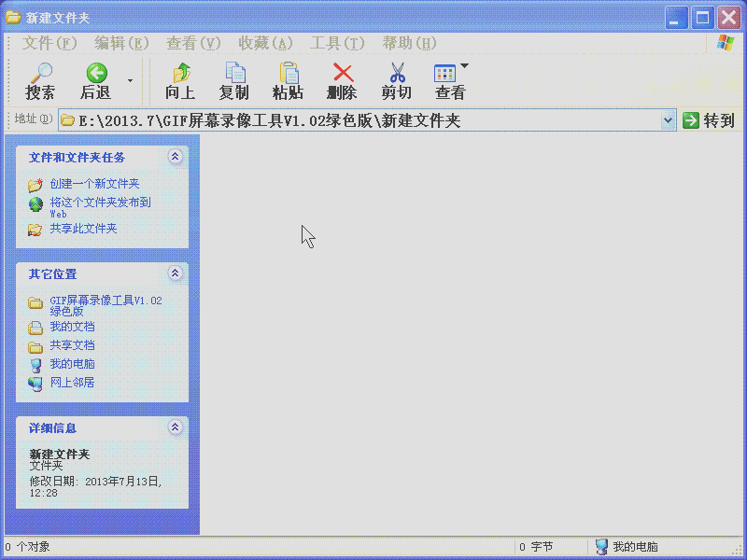
Task: Click the globe icon beside publish to Web
Action: click(x=35, y=204)
